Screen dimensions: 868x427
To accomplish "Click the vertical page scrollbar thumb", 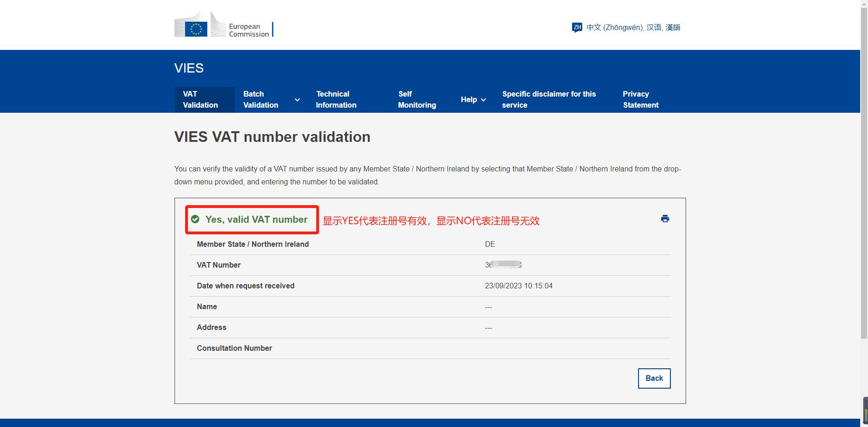I will pyautogui.click(x=864, y=174).
